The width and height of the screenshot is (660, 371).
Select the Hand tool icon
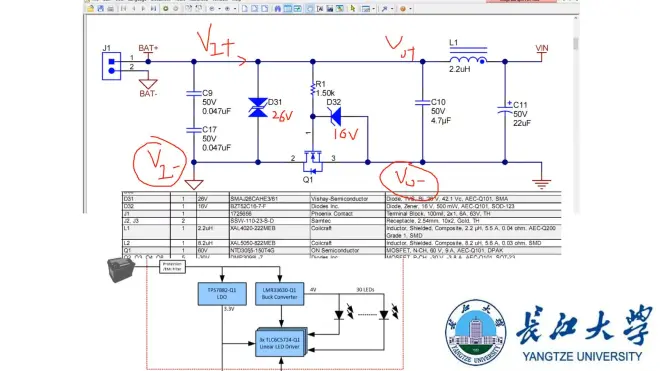(x=309, y=8)
